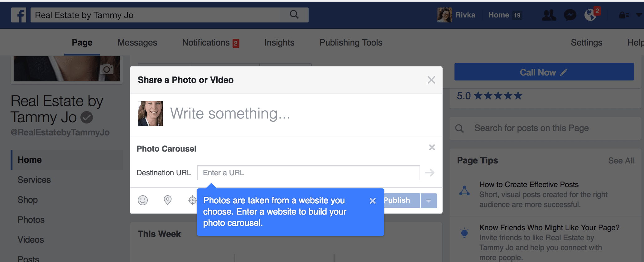Viewport: 644px width, 262px height.
Task: Click the Facebook logo icon
Action: 19,15
